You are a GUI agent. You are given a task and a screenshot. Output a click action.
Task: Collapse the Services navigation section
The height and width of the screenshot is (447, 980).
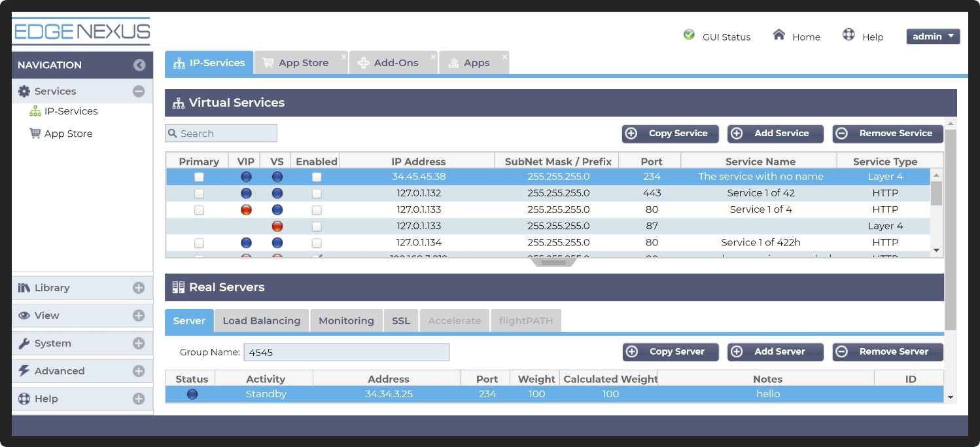click(139, 92)
